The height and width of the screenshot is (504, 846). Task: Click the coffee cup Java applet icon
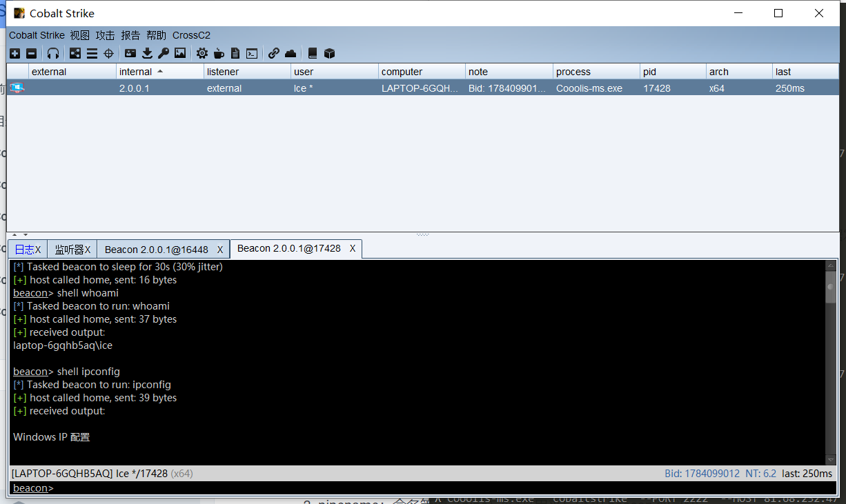[x=219, y=53]
